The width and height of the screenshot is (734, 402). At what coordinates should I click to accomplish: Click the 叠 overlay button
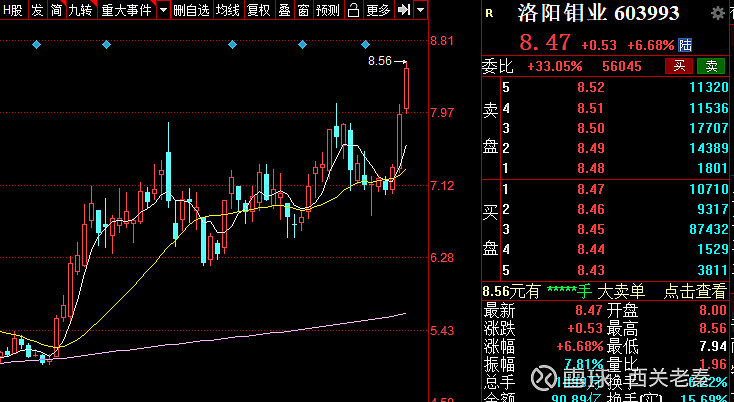click(x=285, y=10)
